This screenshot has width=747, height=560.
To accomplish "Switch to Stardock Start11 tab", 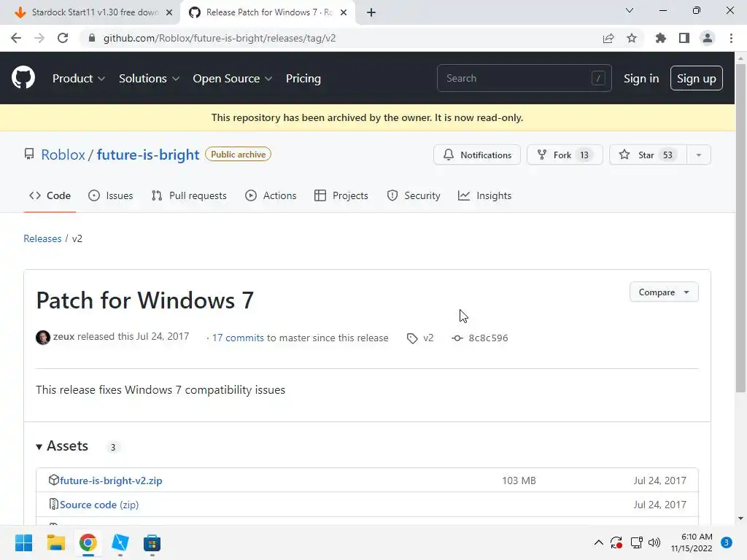I will pos(93,12).
